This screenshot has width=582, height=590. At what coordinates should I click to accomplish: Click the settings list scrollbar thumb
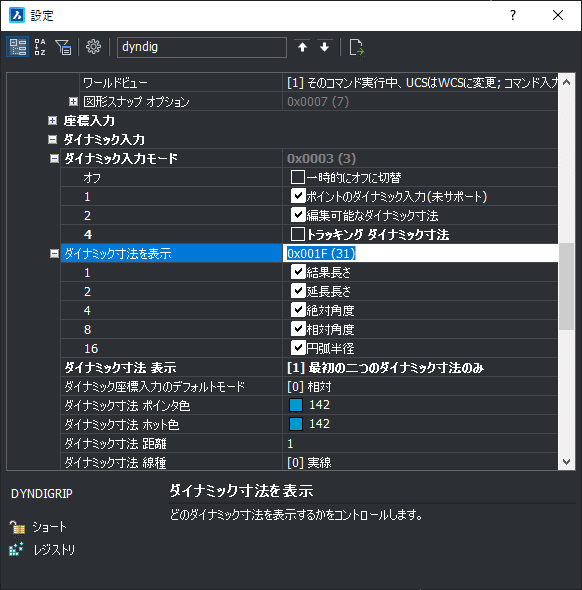[x=567, y=287]
